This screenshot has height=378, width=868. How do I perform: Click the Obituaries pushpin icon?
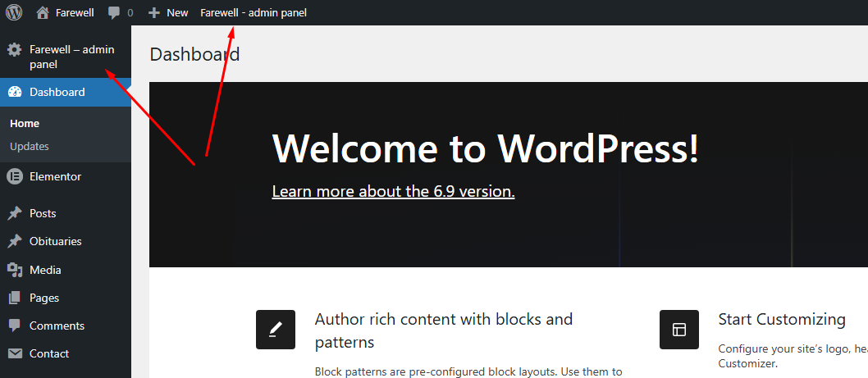click(14, 242)
